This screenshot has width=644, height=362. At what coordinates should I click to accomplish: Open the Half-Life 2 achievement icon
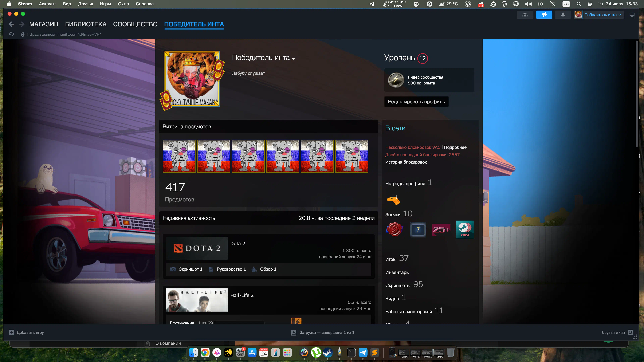[296, 321]
